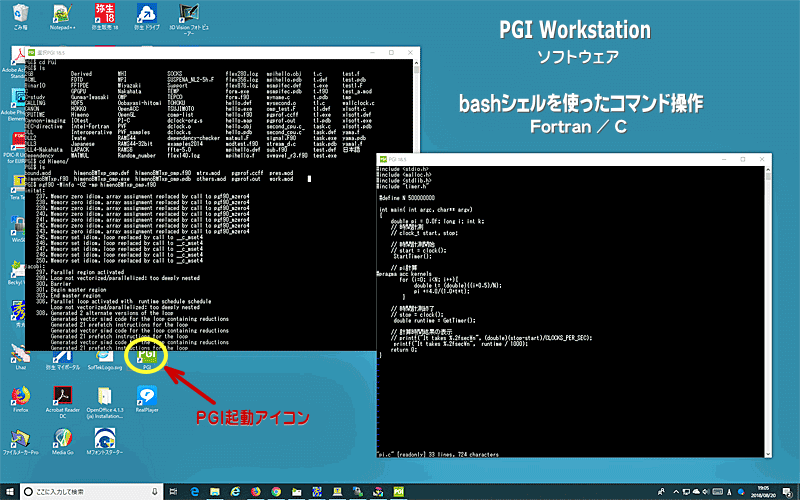Click the "#define N 500000000" line
The height and width of the screenshot is (500, 800).
407,198
